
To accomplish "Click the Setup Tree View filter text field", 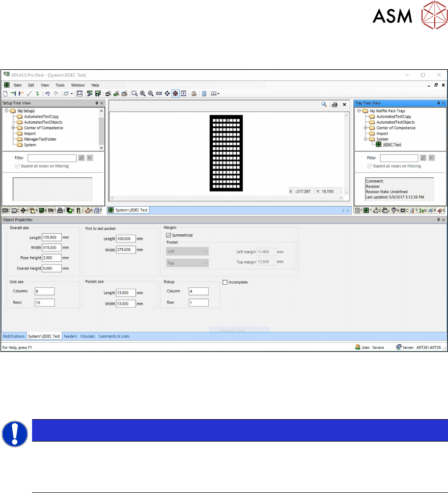I will coord(52,158).
